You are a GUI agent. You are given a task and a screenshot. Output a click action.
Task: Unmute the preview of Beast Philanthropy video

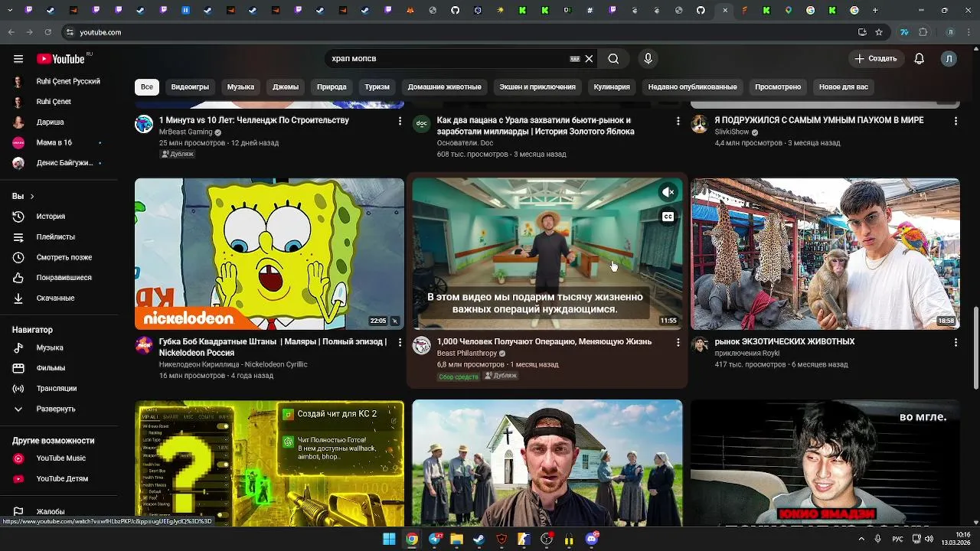[x=668, y=192]
